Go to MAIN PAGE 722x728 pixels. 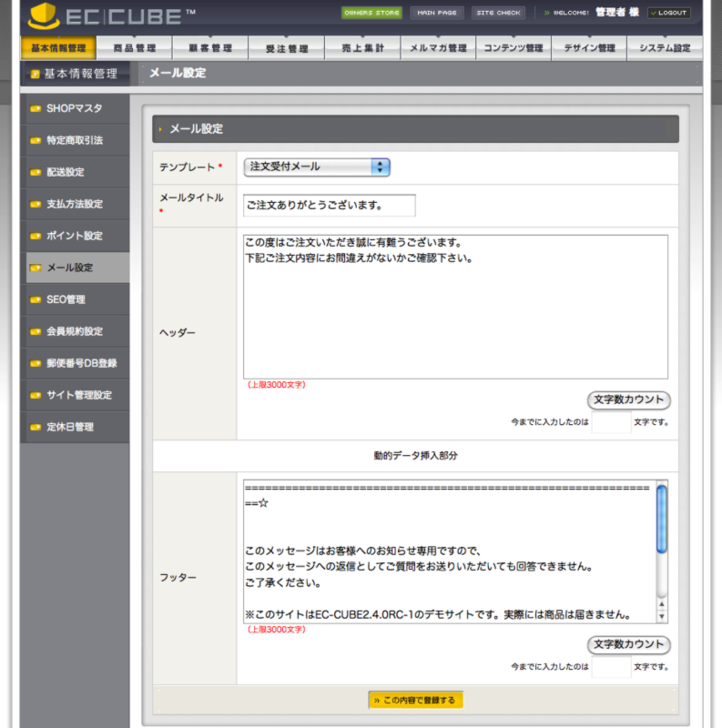(437, 13)
